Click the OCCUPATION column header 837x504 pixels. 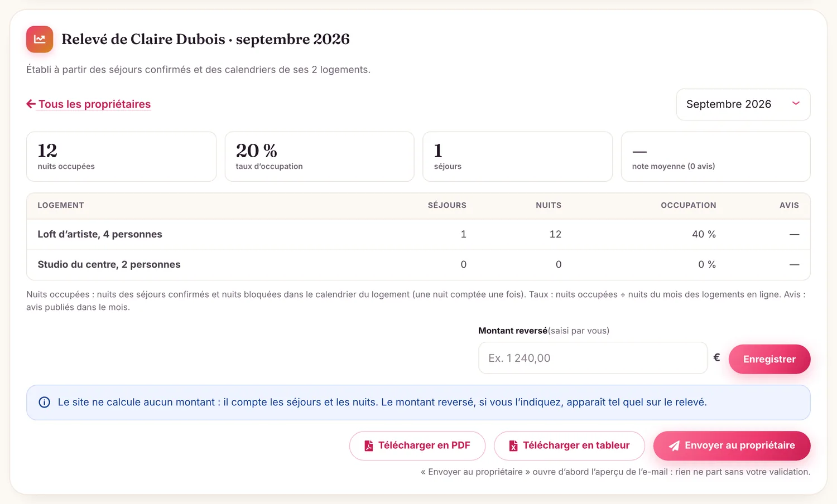coord(689,205)
